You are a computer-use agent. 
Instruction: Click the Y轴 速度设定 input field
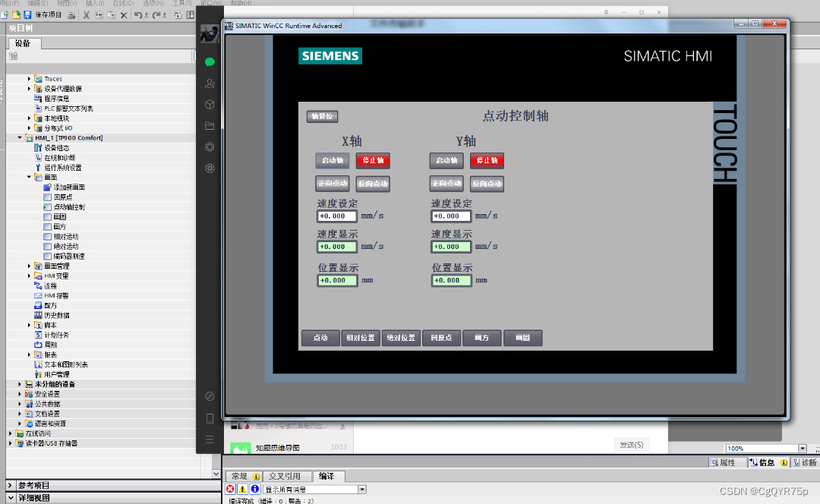(x=451, y=216)
